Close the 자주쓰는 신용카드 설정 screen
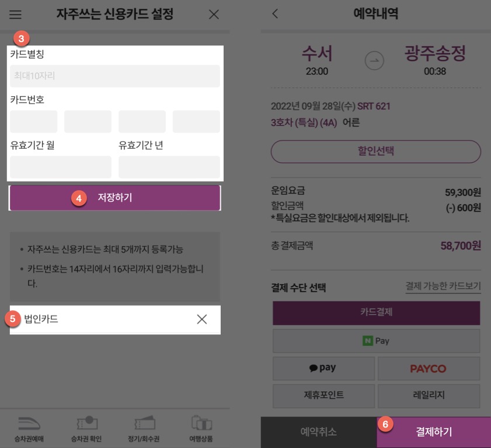Viewport: 491px width, 448px height. coord(213,16)
